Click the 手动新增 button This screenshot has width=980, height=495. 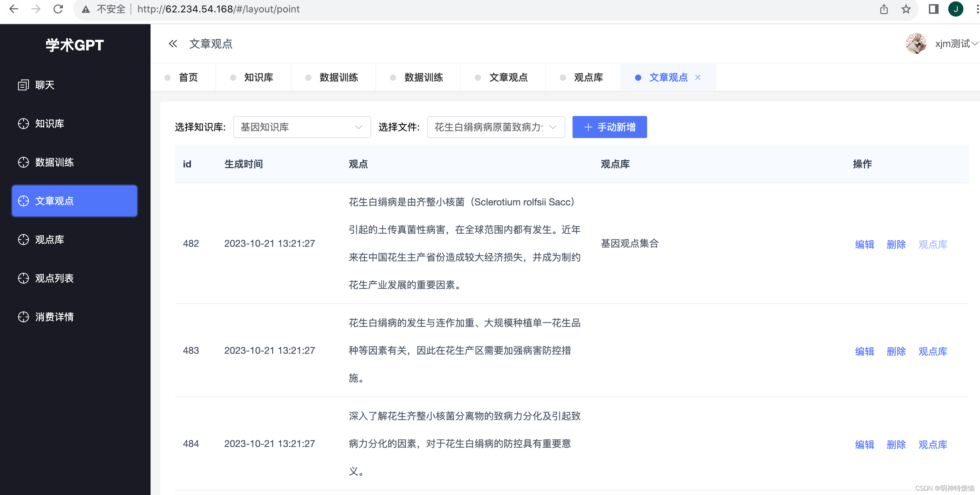click(x=609, y=127)
